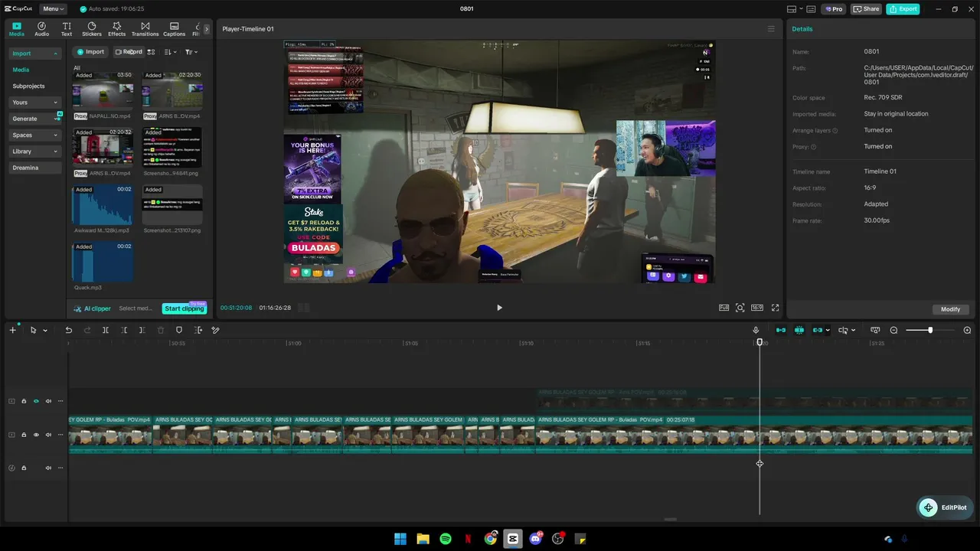Viewport: 980px width, 551px height.
Task: Export the project with the Export button
Action: 903,9
